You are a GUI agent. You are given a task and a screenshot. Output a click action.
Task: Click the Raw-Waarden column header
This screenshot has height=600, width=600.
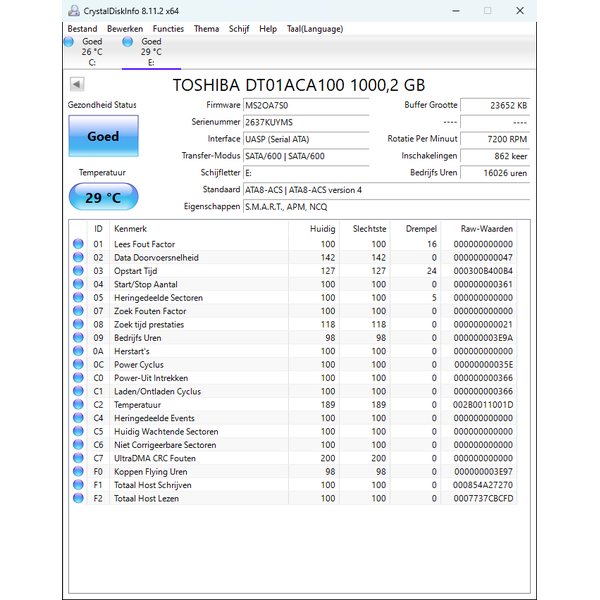click(479, 229)
